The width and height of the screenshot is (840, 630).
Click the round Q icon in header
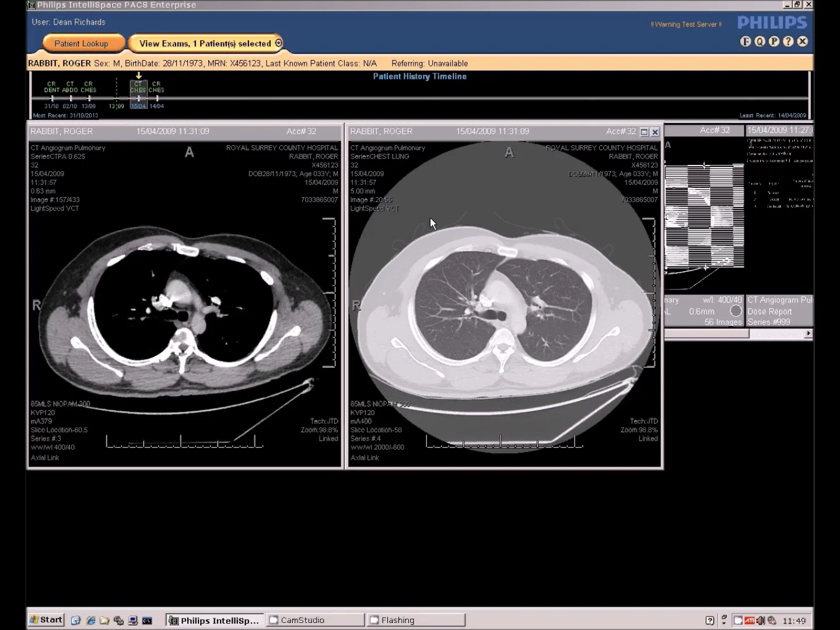[x=759, y=41]
